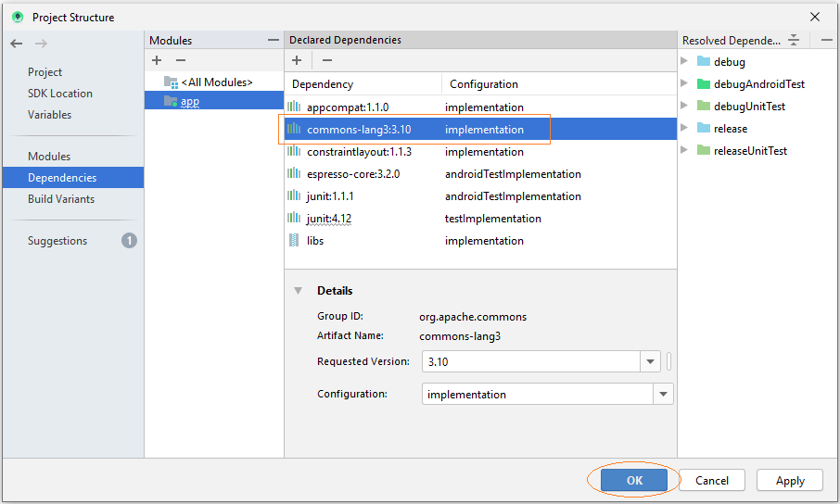Confirm changes with OK button
Screen dimensions: 840x504
634,480
